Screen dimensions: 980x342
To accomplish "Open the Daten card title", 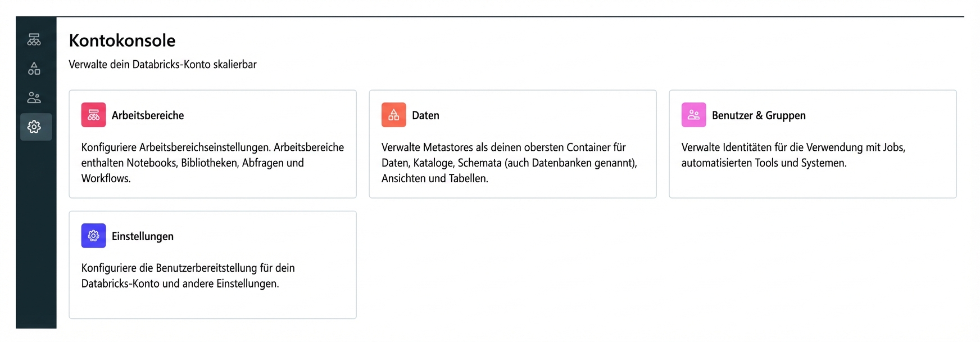I will pyautogui.click(x=425, y=115).
